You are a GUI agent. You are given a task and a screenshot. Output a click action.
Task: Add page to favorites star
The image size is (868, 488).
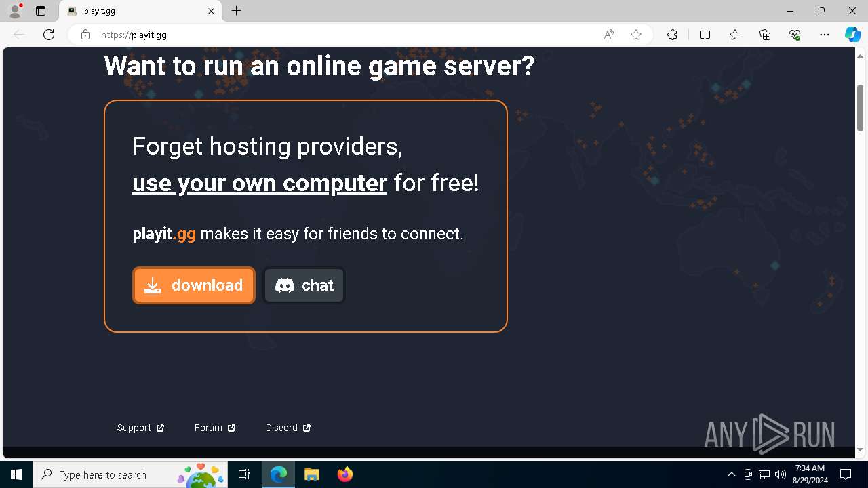636,35
